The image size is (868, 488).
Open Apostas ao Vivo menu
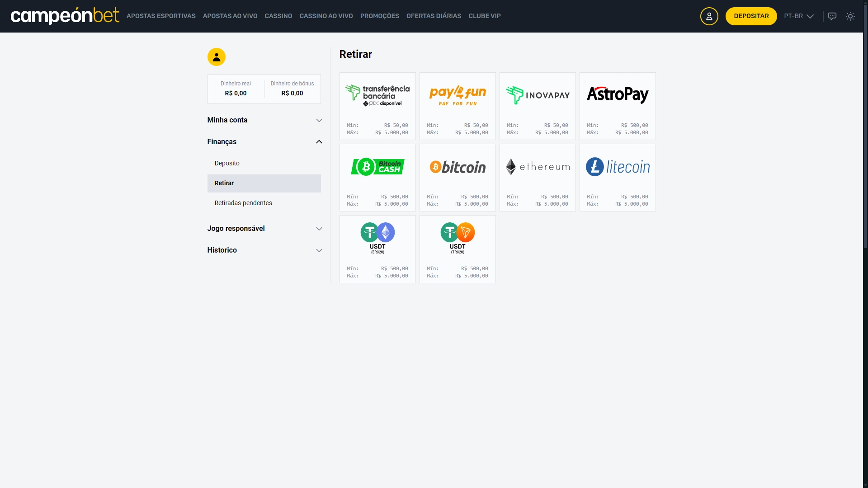[230, 16]
